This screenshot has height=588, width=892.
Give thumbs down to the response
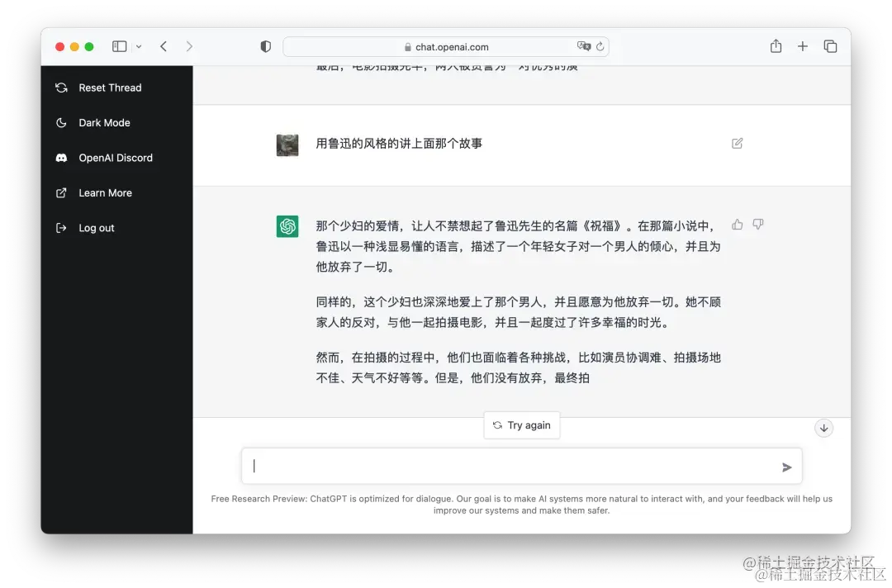coord(757,225)
